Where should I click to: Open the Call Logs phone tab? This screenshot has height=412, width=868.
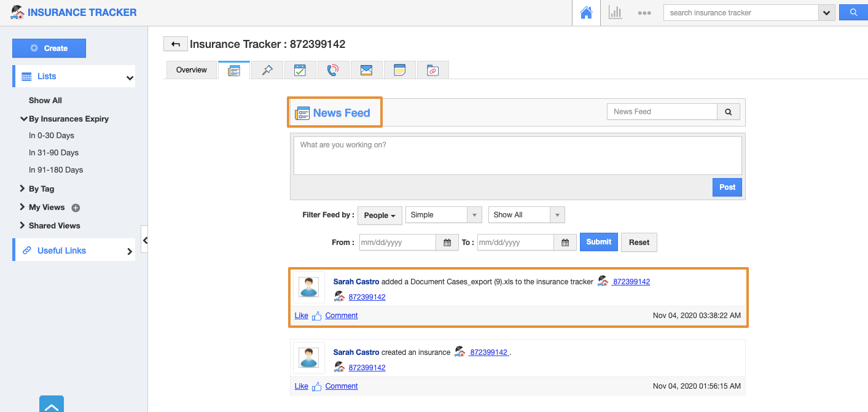[x=333, y=70]
